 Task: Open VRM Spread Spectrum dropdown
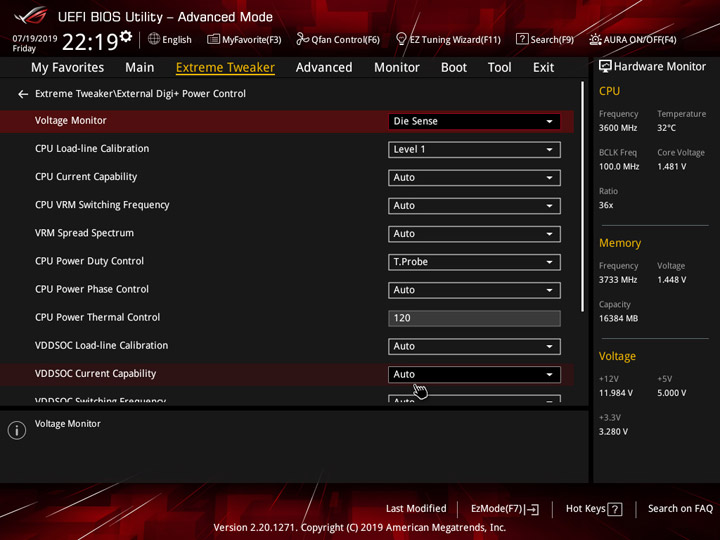[474, 234]
